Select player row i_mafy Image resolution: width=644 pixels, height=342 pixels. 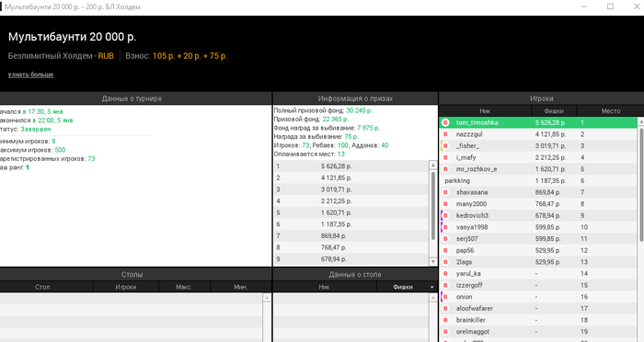click(x=538, y=157)
